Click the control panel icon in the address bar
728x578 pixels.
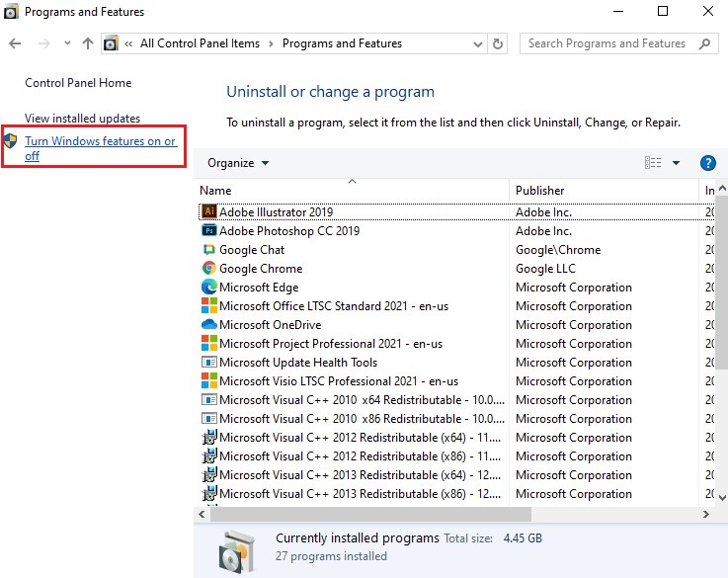pyautogui.click(x=111, y=43)
